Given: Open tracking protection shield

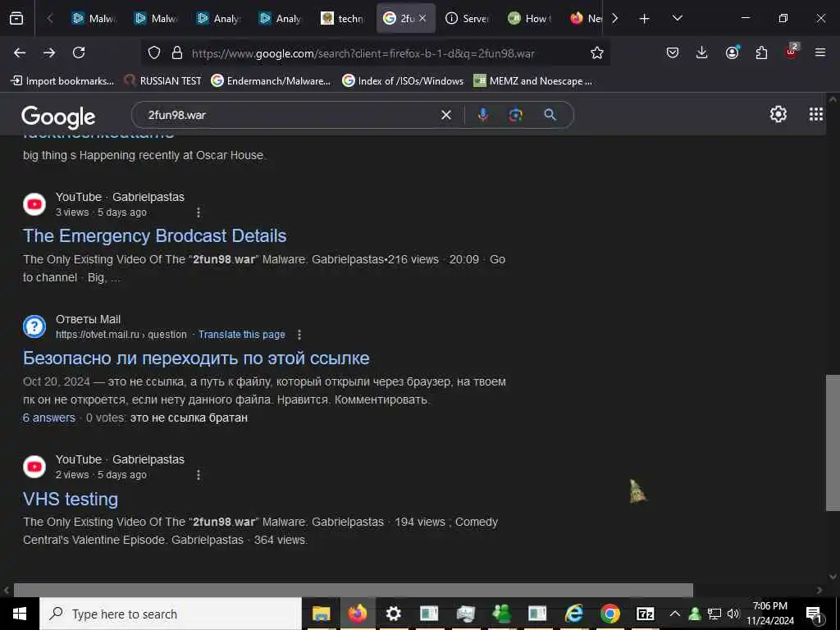Looking at the screenshot, I should click(x=154, y=52).
